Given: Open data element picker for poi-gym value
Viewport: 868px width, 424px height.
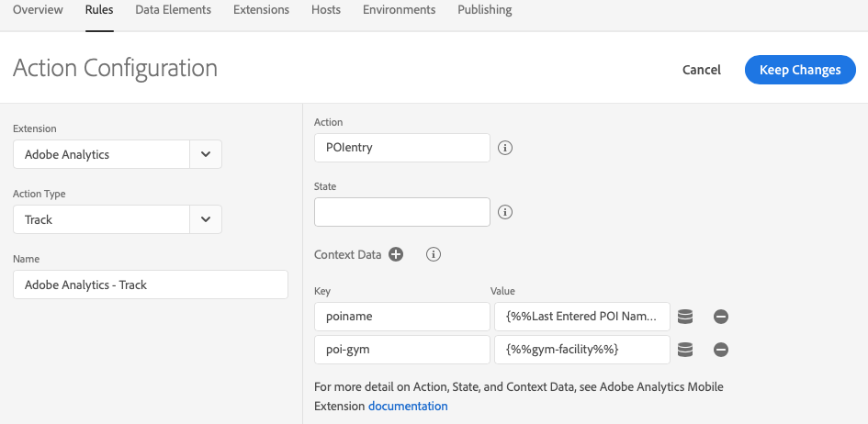Looking at the screenshot, I should [x=684, y=350].
